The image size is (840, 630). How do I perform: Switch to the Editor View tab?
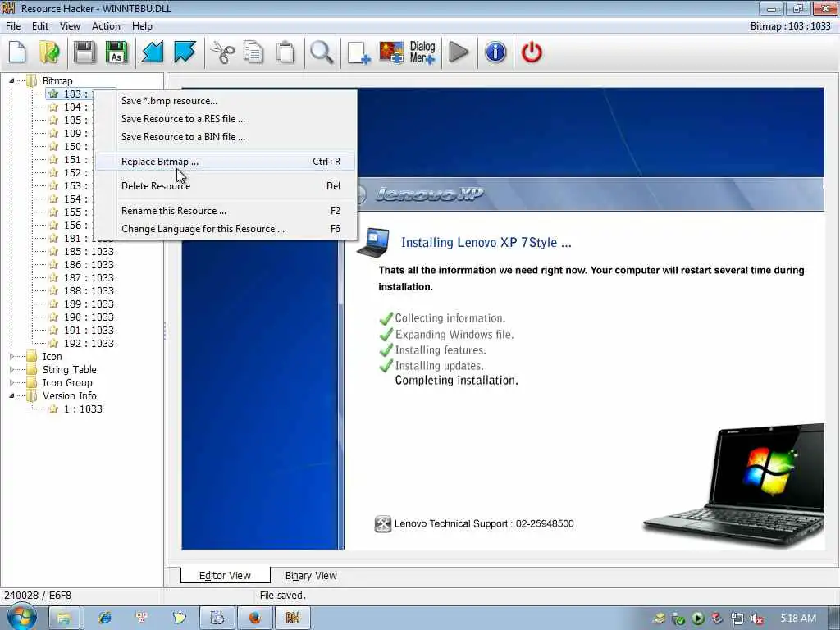(225, 575)
